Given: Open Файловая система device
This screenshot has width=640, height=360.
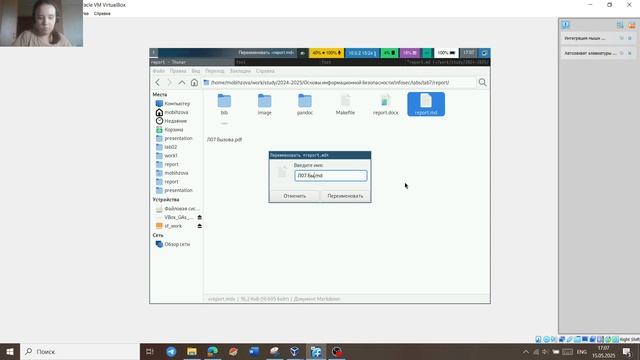Looking at the screenshot, I should pyautogui.click(x=177, y=209).
